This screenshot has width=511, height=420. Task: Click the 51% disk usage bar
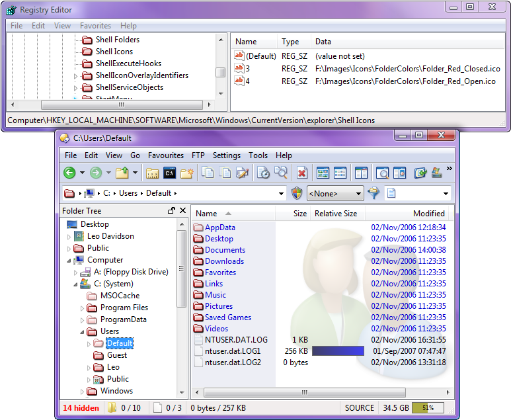tap(428, 407)
